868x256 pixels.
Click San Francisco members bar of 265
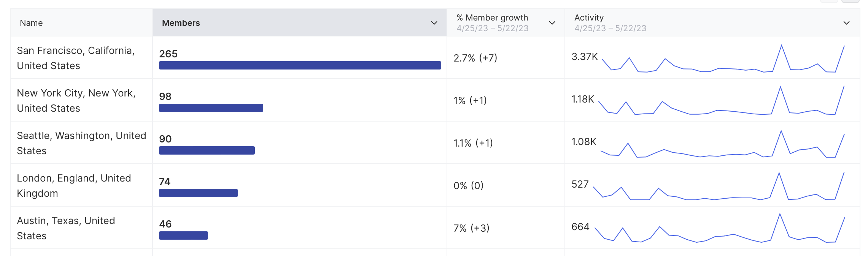pyautogui.click(x=300, y=65)
